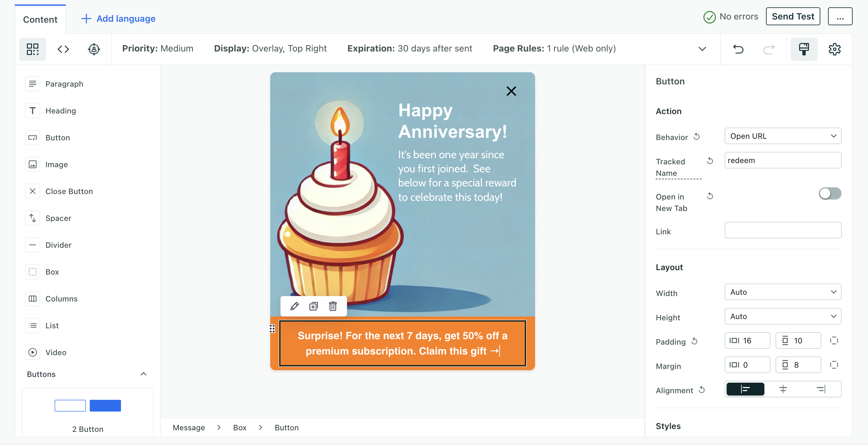Click the delete trash icon on canvas
The width and height of the screenshot is (868, 445).
(x=333, y=307)
